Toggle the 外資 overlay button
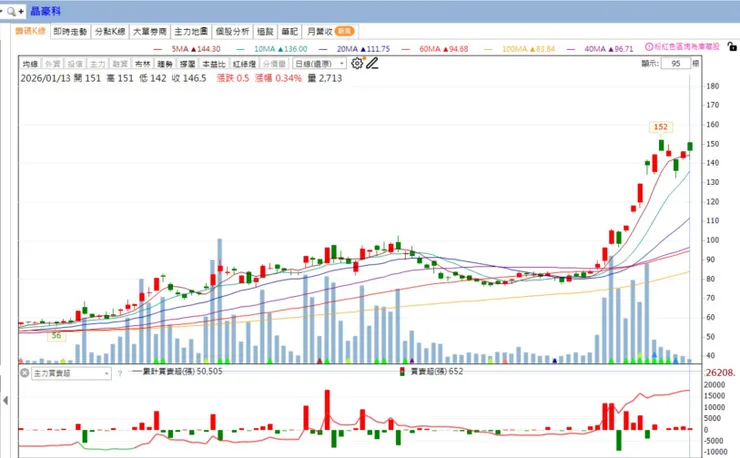The height and width of the screenshot is (458, 740). 52,64
